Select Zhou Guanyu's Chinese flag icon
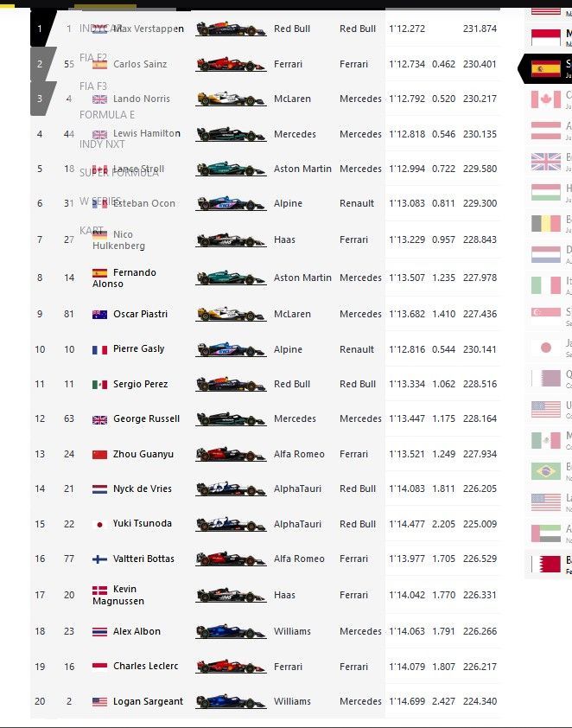Screen dimensions: 572x728 coord(100,454)
